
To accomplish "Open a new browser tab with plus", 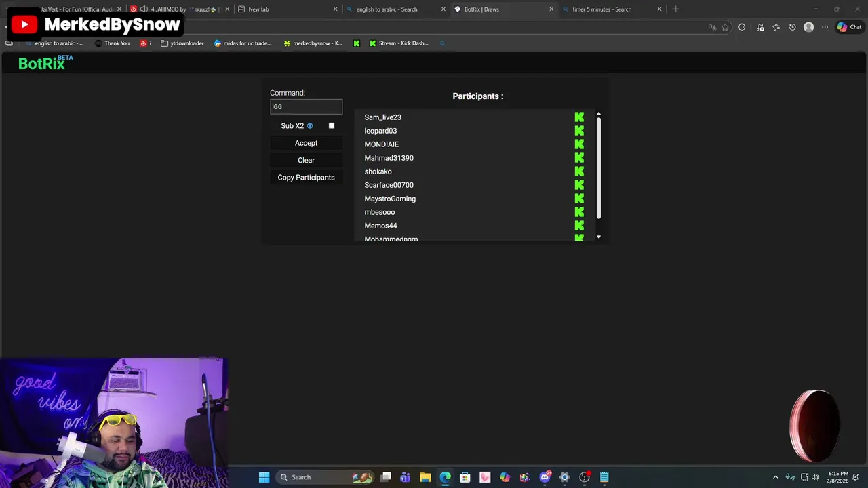I will [x=675, y=9].
